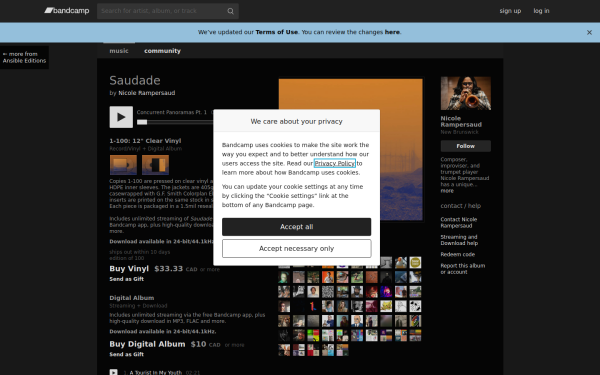Expand artist bio with more link
Screen dimensions: 600x375
coord(447,191)
